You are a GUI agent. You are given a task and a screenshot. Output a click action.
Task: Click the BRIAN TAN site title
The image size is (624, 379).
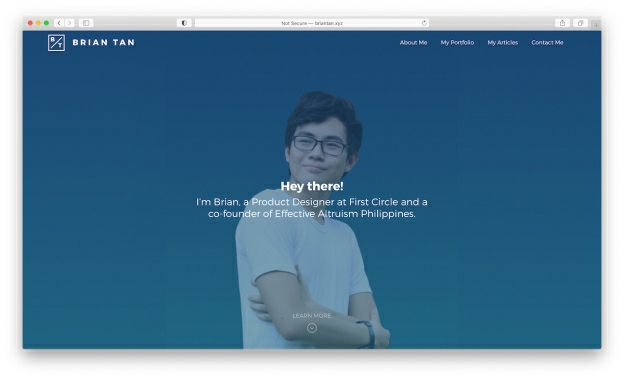click(x=103, y=43)
